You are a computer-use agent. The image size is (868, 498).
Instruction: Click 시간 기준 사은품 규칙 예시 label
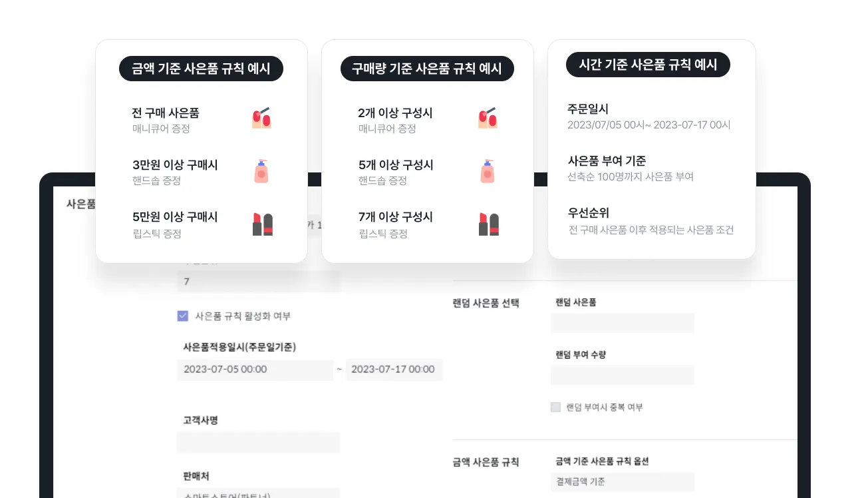(649, 65)
